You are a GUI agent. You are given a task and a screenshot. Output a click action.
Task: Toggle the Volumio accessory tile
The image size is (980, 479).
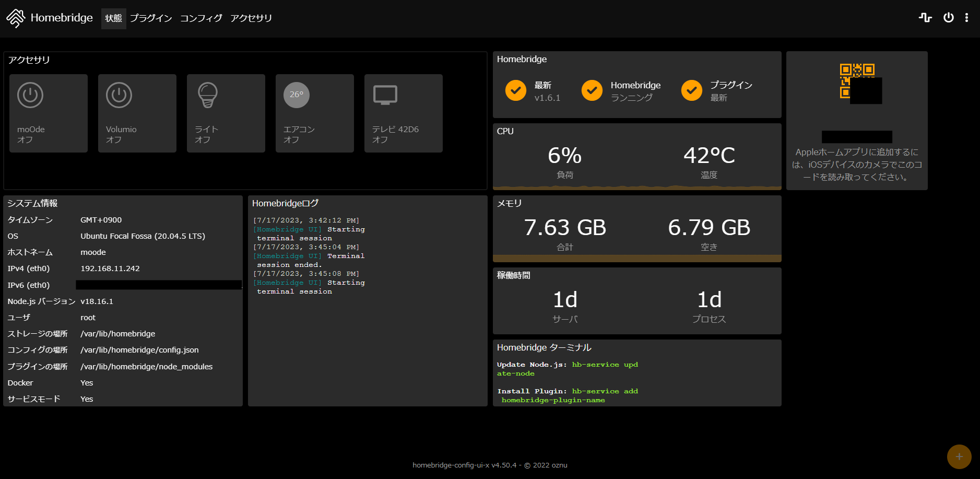click(x=137, y=113)
